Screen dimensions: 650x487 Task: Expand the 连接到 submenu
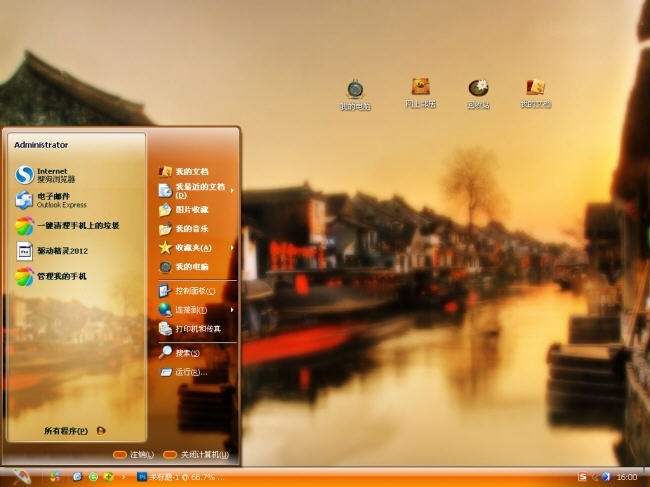click(195, 309)
